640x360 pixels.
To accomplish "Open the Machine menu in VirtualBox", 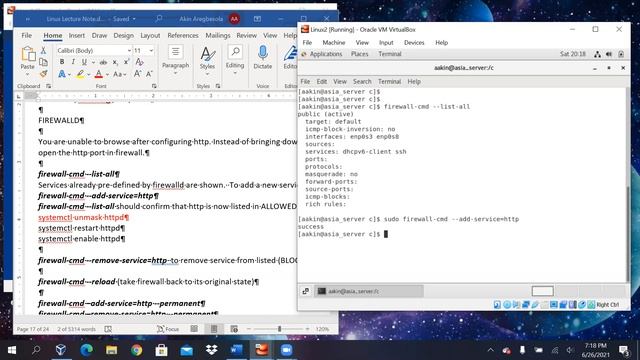I will tap(333, 42).
